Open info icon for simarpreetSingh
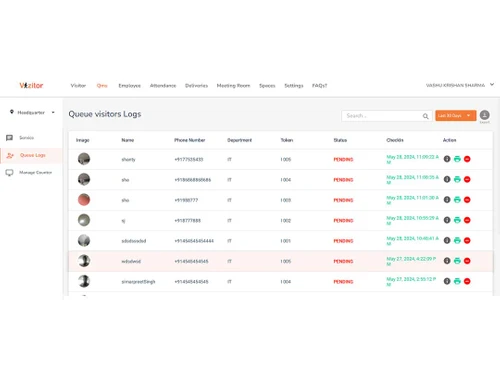Screen dimensions: 500x375 [x=447, y=281]
